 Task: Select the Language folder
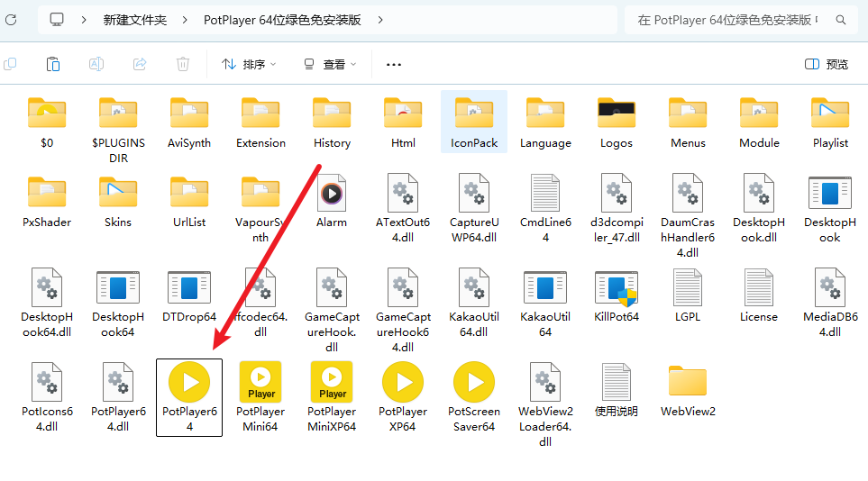point(545,123)
